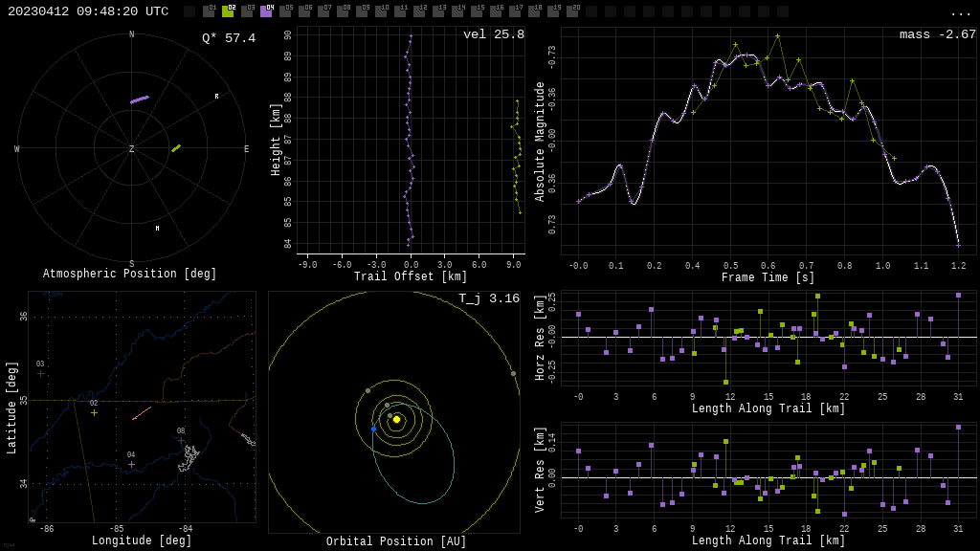This screenshot has width=980, height=551.
Task: Click the Absolute Magnitude axis label
Action: click(x=540, y=142)
